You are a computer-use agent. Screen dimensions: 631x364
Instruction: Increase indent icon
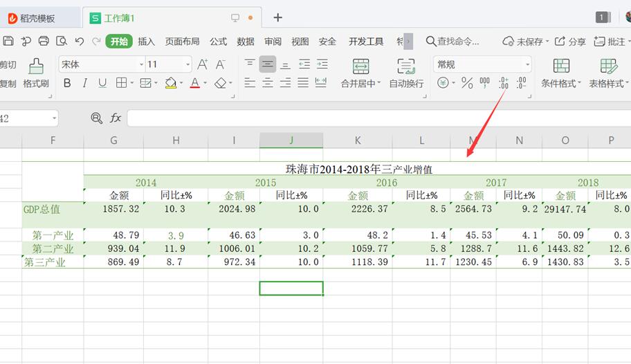tap(322, 64)
